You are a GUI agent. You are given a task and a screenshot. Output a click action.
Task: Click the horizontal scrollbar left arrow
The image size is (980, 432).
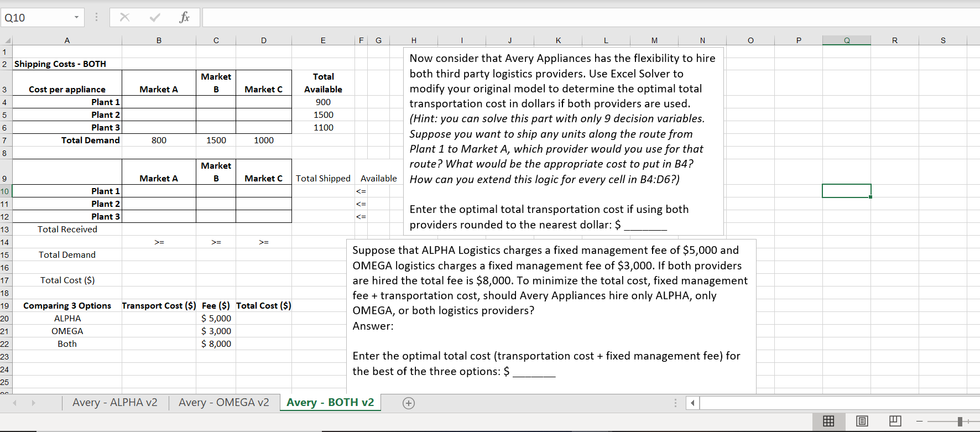coord(693,403)
